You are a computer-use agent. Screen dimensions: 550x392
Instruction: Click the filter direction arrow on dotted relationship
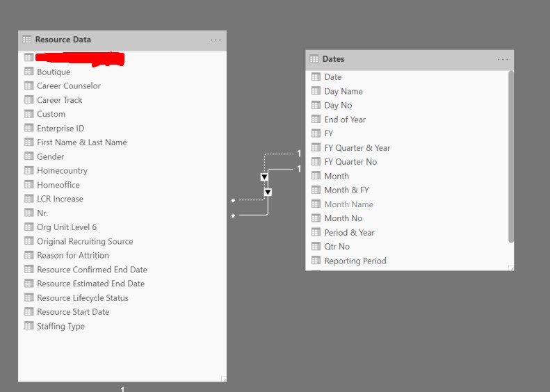(264, 177)
